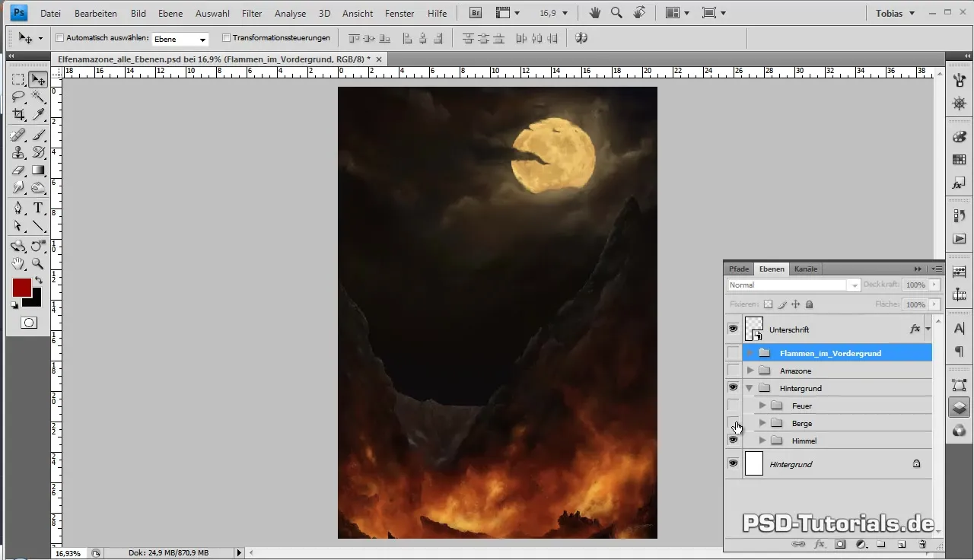Click the black background color swatch

pyautogui.click(x=35, y=300)
